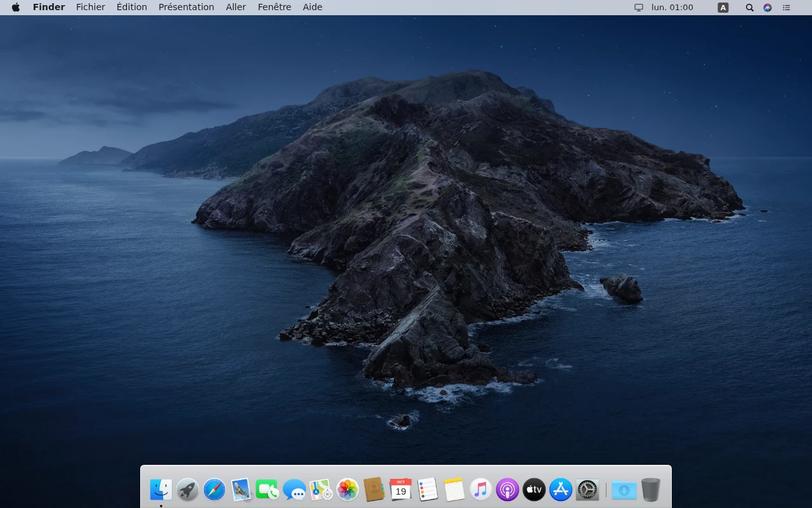Open the Aller menu

236,7
